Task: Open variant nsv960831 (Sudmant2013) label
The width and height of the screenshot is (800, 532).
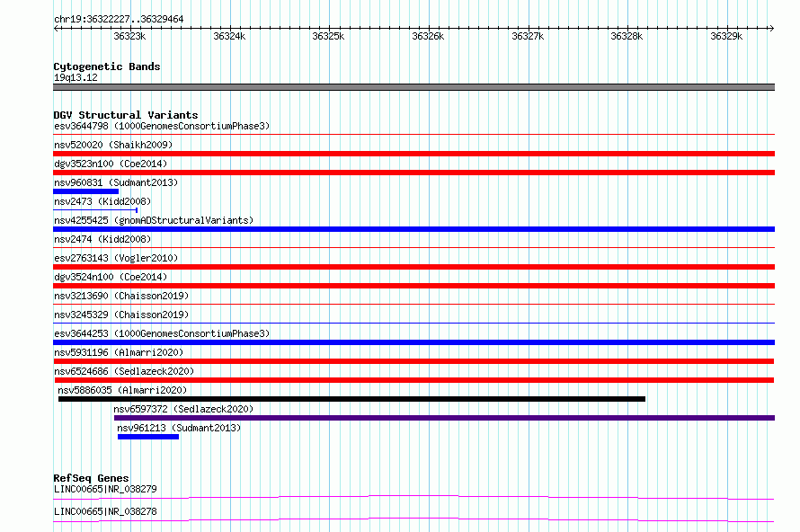Action: [116, 182]
